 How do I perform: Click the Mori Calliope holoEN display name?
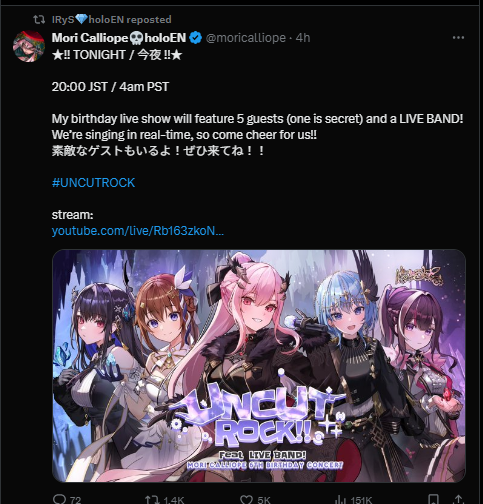pos(119,38)
